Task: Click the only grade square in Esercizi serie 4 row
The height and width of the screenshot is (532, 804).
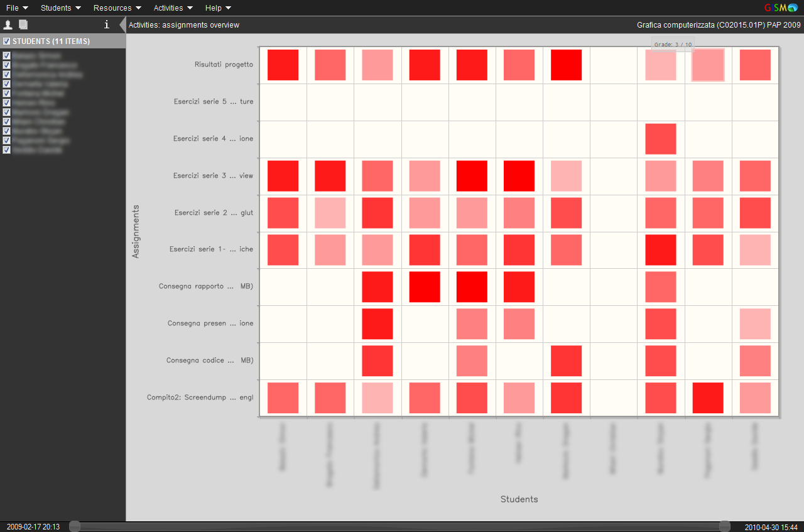Action: click(x=660, y=139)
